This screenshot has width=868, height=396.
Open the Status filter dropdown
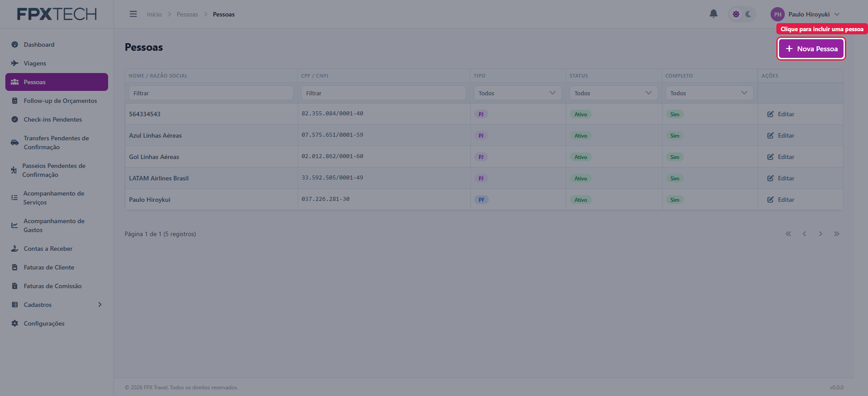point(614,93)
